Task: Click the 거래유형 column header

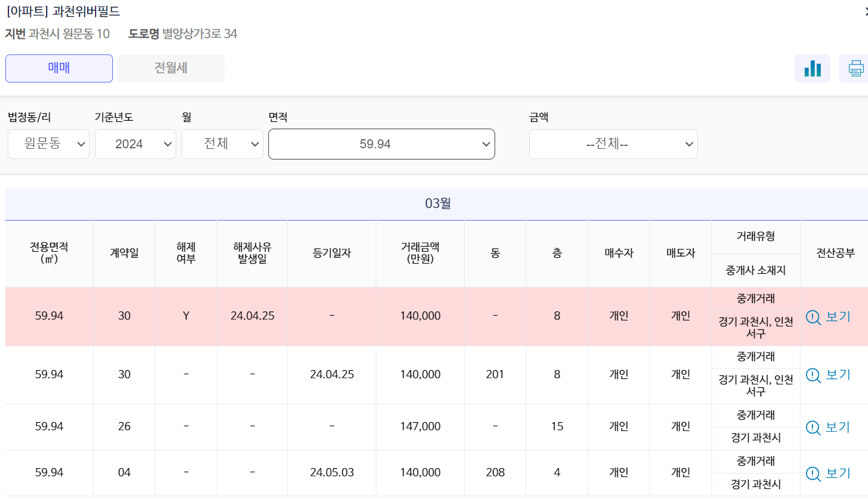Action: pyautogui.click(x=756, y=237)
